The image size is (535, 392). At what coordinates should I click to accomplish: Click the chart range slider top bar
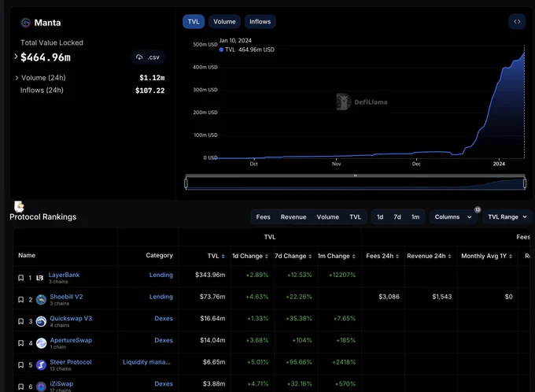(355, 176)
